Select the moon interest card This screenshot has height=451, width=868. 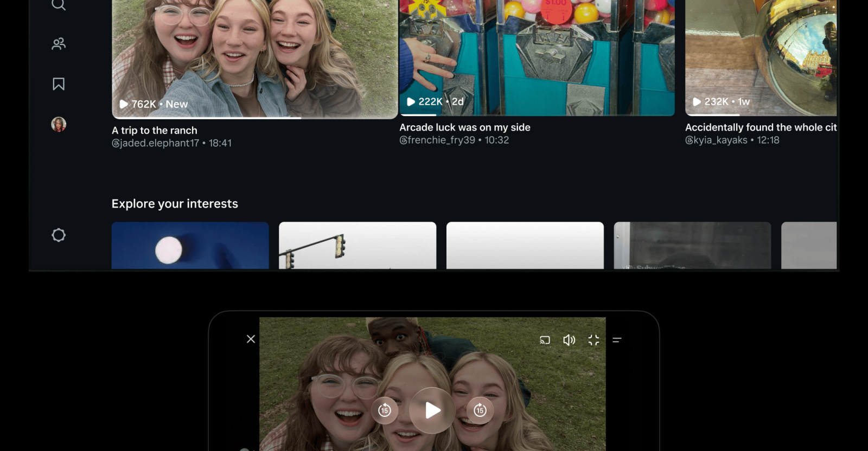pyautogui.click(x=190, y=245)
